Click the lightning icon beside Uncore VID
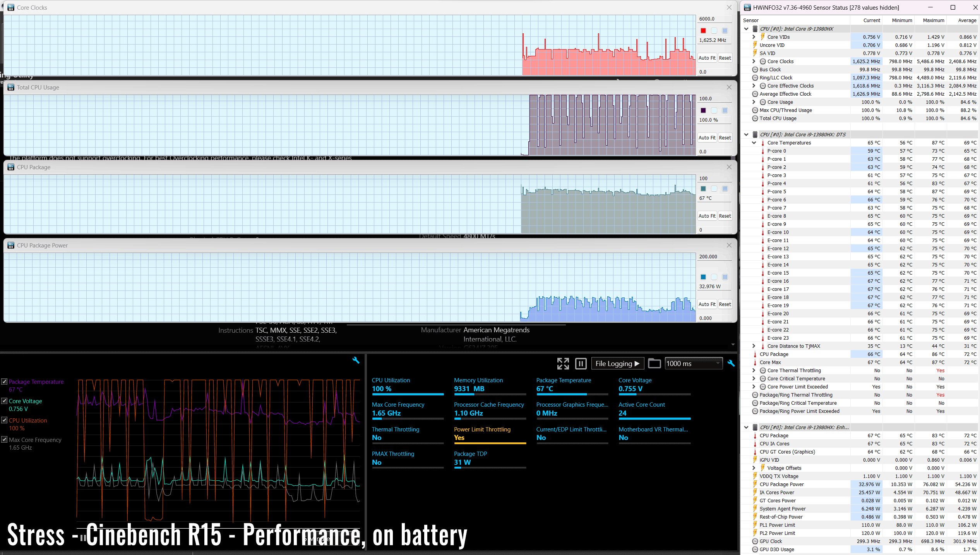The width and height of the screenshot is (980, 555). coord(755,45)
